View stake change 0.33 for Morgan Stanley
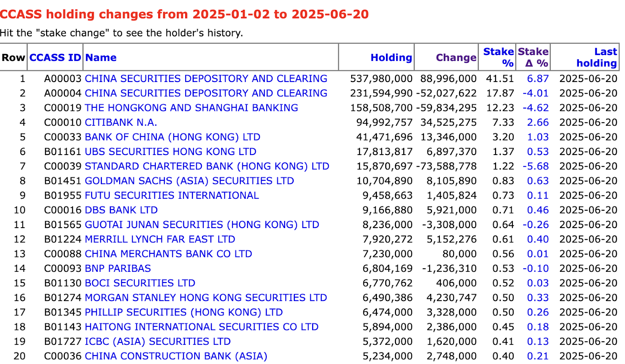The image size is (625, 364). 538,298
